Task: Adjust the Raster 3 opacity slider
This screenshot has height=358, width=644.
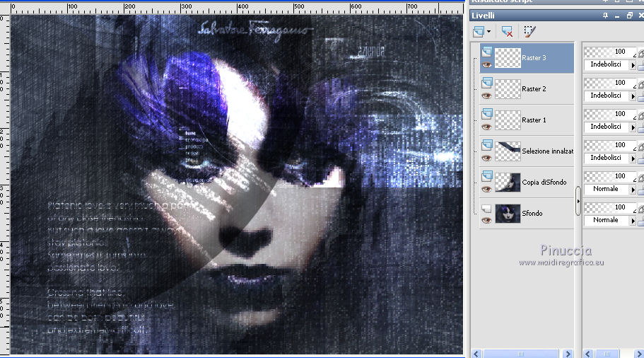Action: tap(610, 52)
